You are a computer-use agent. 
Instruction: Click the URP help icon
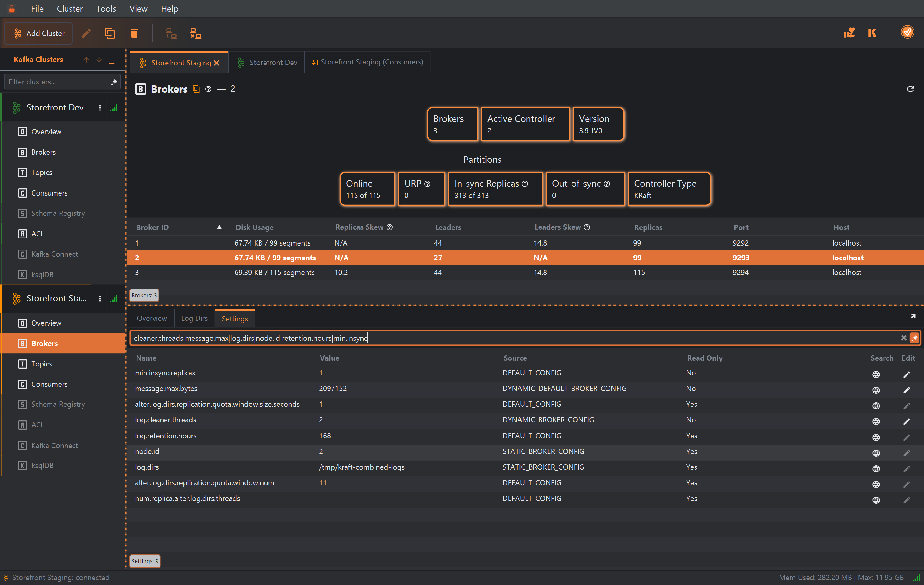427,184
